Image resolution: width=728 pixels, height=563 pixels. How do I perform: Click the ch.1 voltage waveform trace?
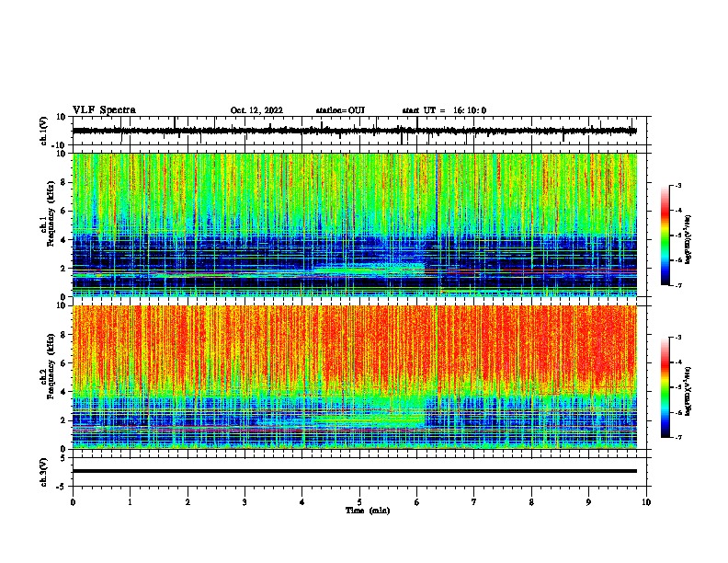[355, 131]
